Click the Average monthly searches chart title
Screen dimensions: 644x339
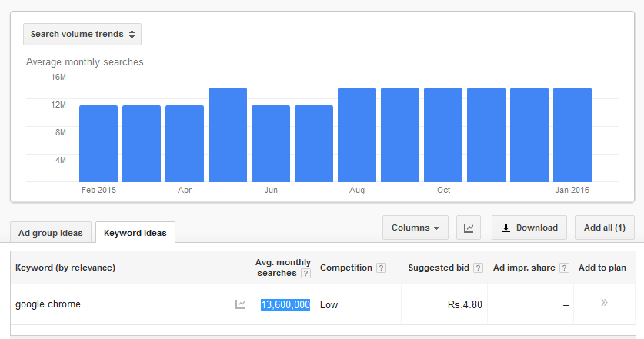(85, 62)
